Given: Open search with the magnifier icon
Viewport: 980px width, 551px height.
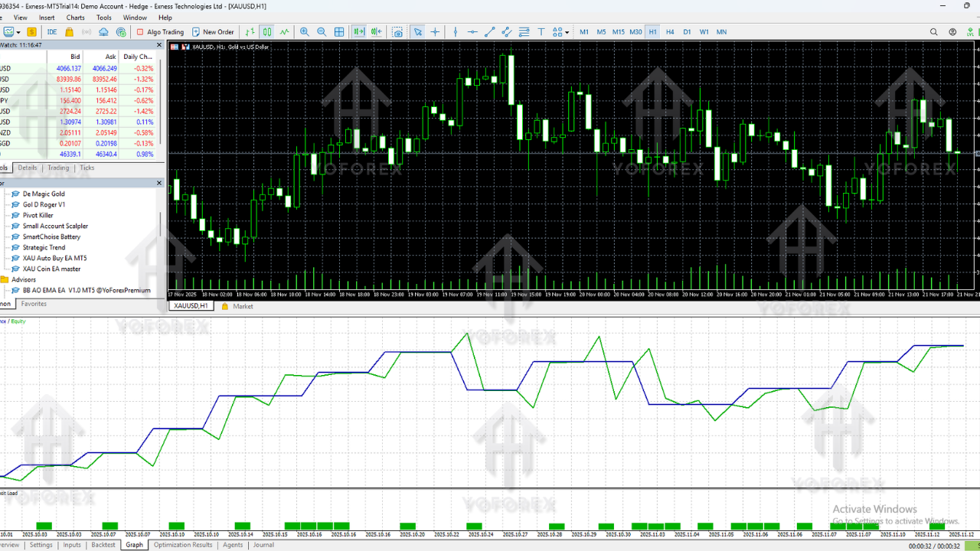Looking at the screenshot, I should (933, 32).
